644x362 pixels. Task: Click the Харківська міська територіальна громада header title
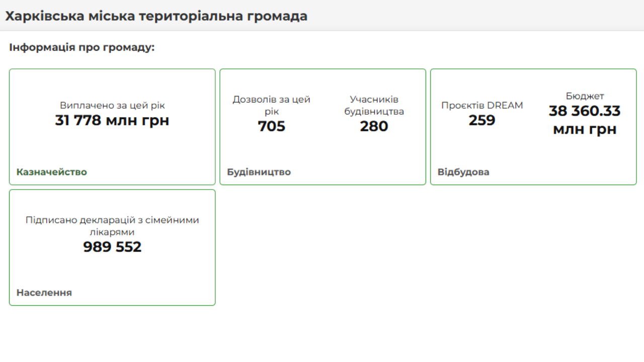click(x=156, y=16)
